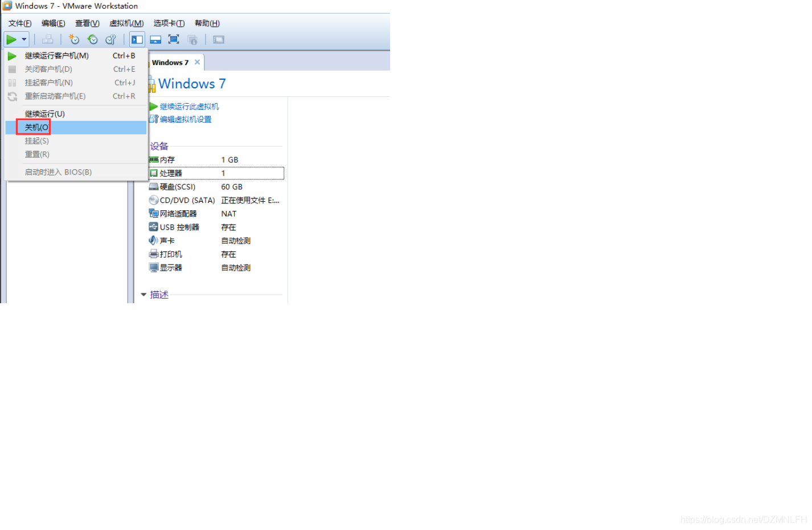Choose 关机(O) from the power menu
The image size is (812, 530).
[x=76, y=127]
